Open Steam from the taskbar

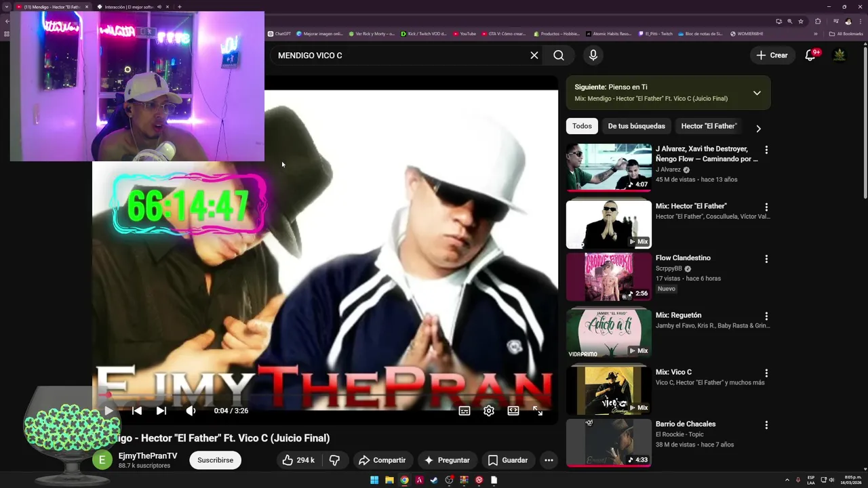coord(434,480)
